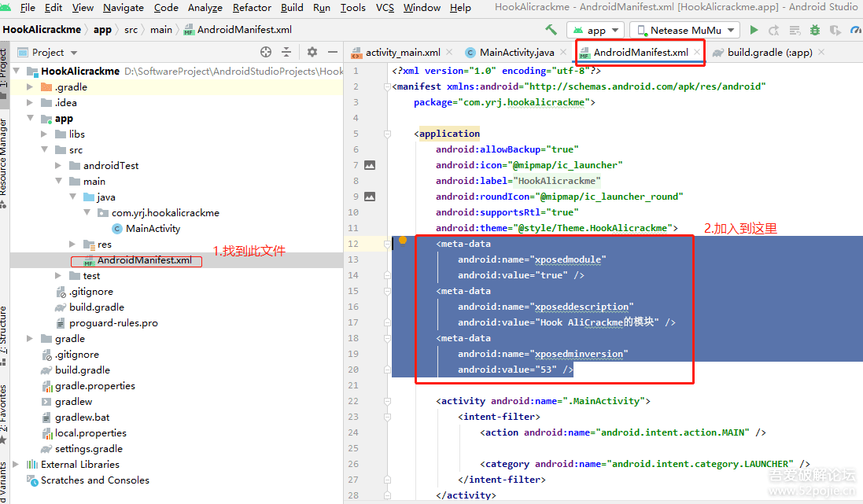
Task: Close the AndroidManifest.xml tab
Action: pyautogui.click(x=697, y=52)
